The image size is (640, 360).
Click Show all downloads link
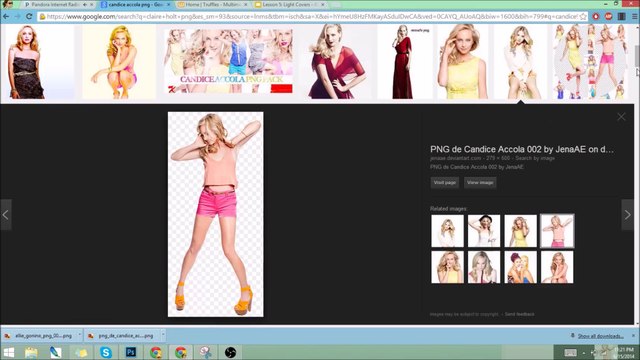600,336
